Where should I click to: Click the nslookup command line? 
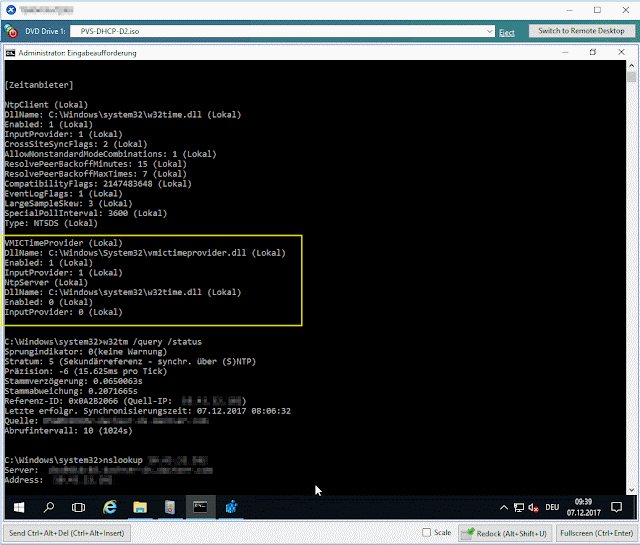(x=106, y=460)
